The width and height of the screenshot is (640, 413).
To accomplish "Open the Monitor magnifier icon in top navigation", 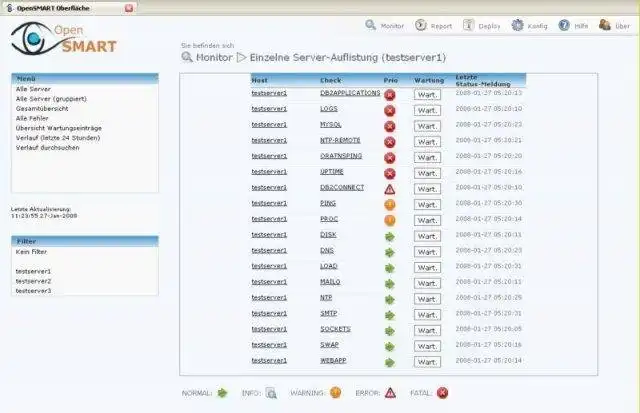I will [371, 25].
